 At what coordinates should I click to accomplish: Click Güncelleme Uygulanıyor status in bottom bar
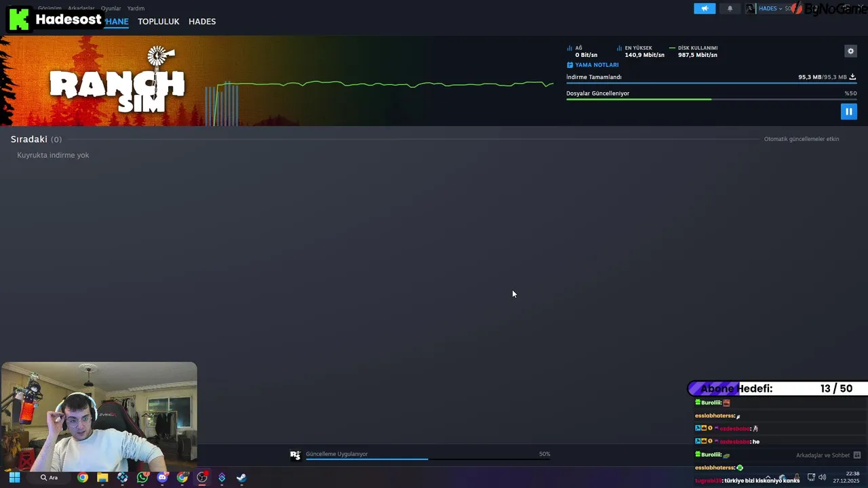click(x=337, y=454)
